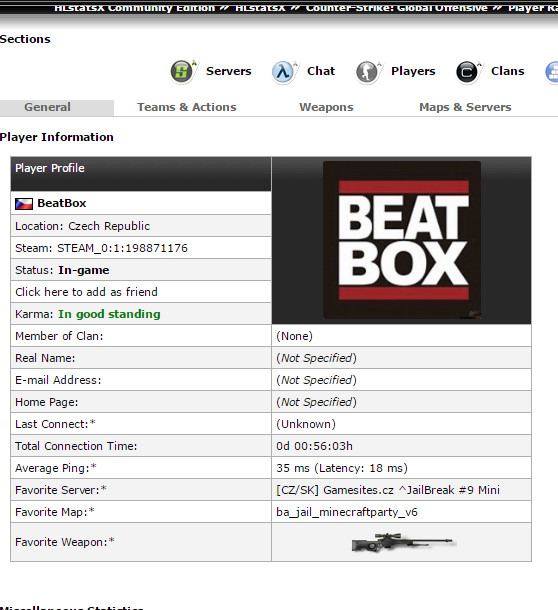Open the Players section icon
The width and height of the screenshot is (558, 610).
368,72
